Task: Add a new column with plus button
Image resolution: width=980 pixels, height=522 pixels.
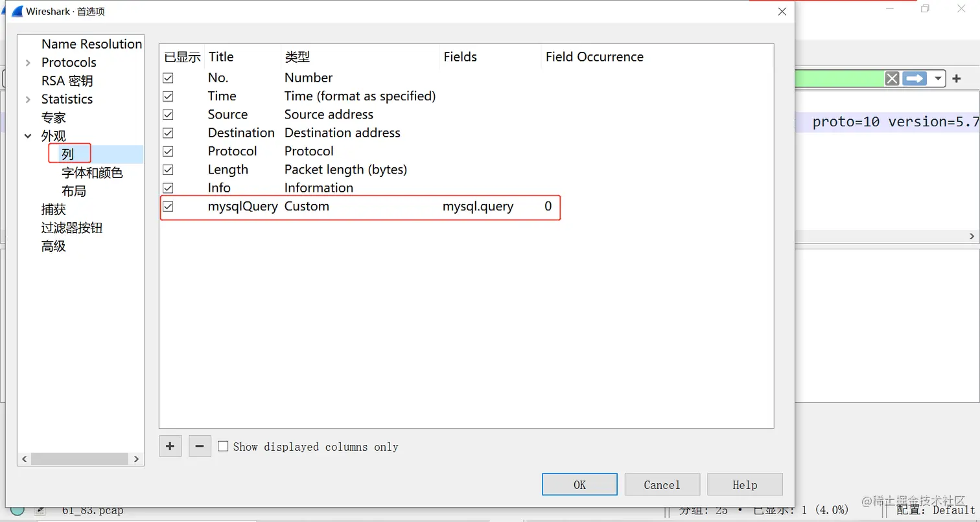Action: (170, 446)
